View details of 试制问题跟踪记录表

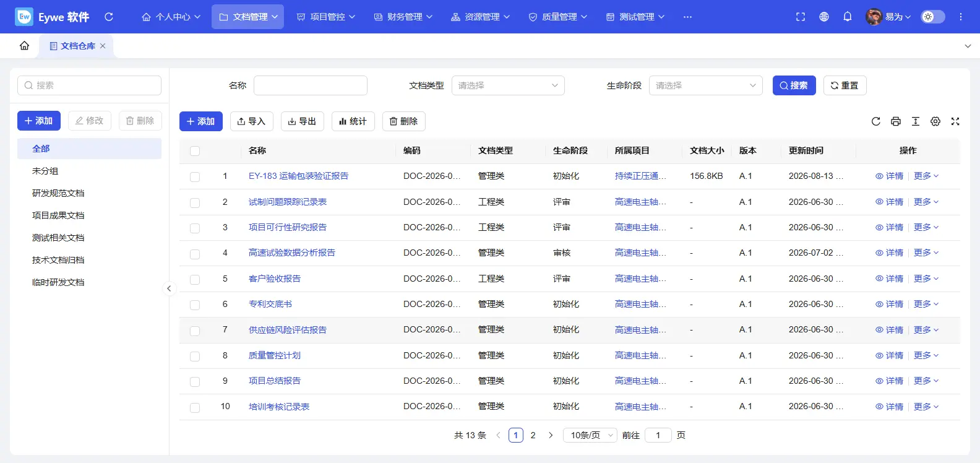point(890,202)
